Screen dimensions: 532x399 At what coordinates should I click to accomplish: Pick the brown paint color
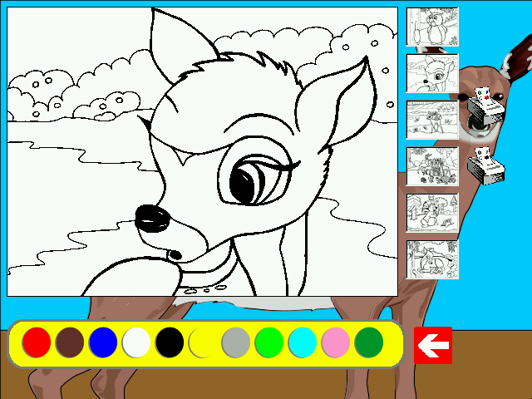point(70,342)
